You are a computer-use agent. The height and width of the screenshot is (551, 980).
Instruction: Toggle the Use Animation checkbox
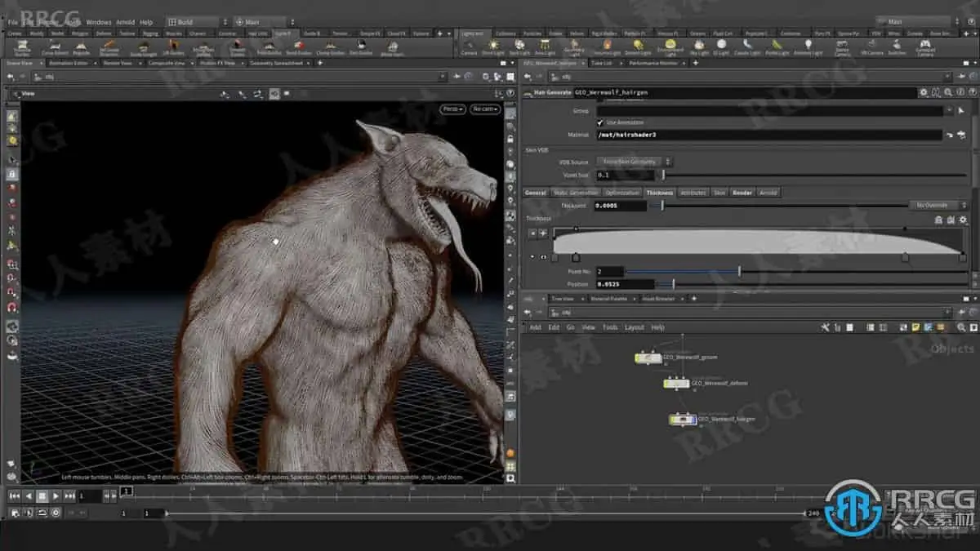pyautogui.click(x=600, y=122)
